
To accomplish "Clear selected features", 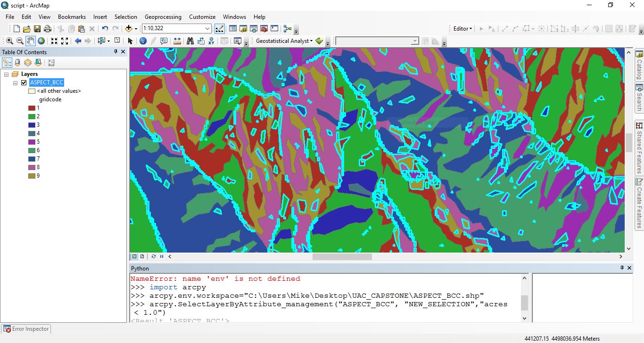I will click(x=117, y=41).
